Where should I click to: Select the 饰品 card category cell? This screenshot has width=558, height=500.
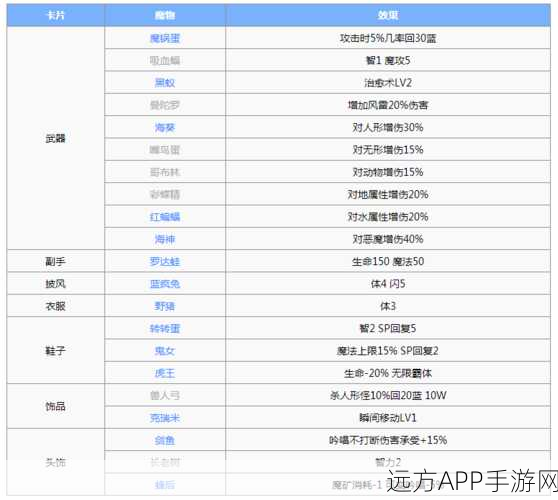point(56,406)
